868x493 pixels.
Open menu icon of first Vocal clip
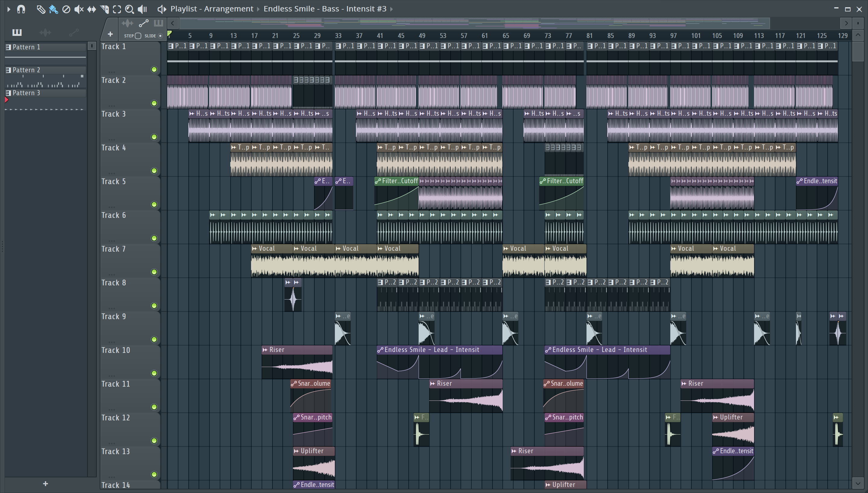[255, 249]
